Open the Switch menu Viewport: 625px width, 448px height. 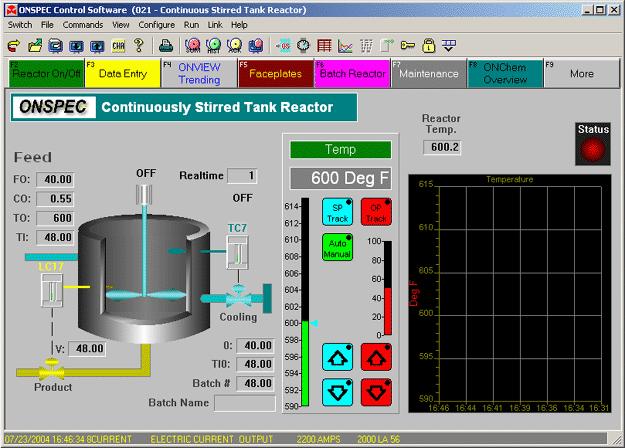pos(20,25)
